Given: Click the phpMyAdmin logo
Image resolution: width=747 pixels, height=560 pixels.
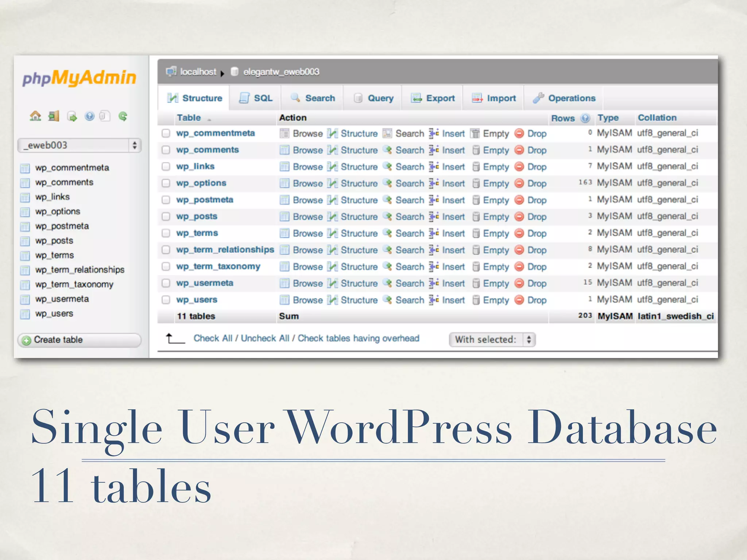Looking at the screenshot, I should [79, 78].
